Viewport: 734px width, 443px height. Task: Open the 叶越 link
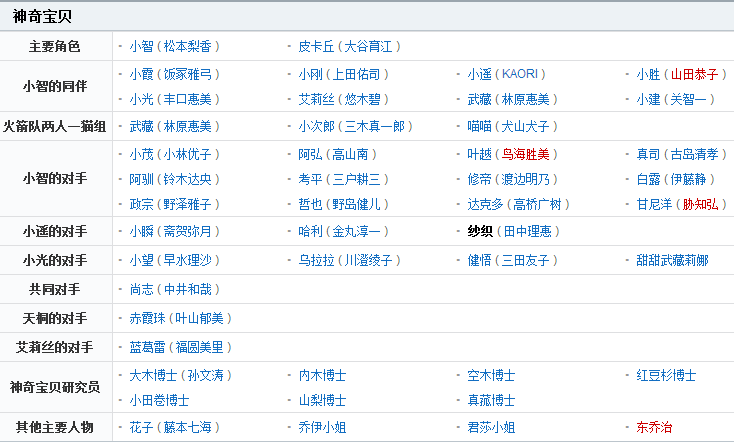coord(479,155)
